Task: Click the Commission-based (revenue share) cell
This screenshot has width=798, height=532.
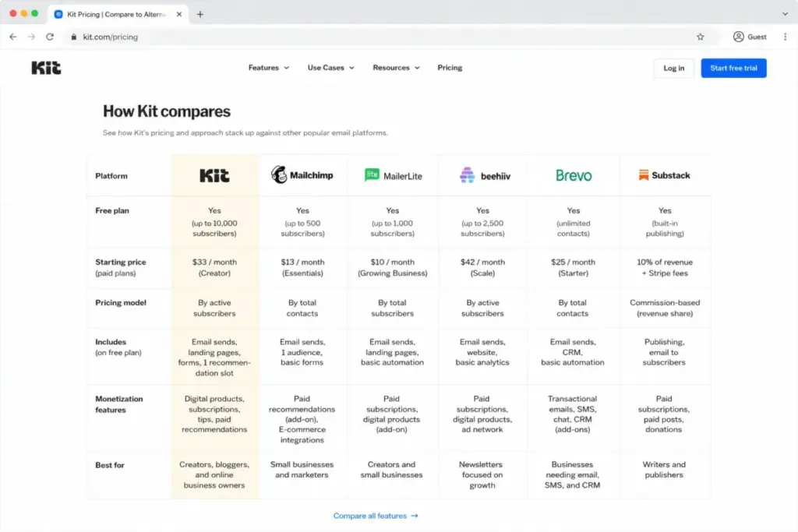Action: tap(665, 308)
